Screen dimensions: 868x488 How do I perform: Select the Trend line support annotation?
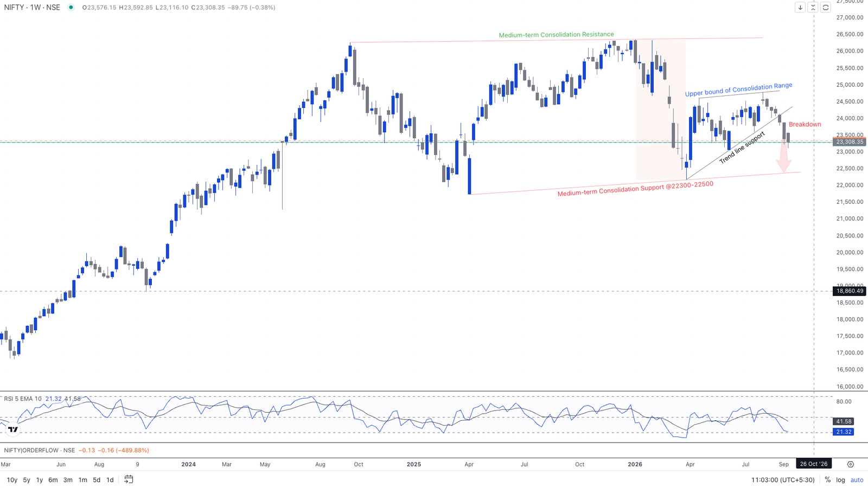pos(742,147)
